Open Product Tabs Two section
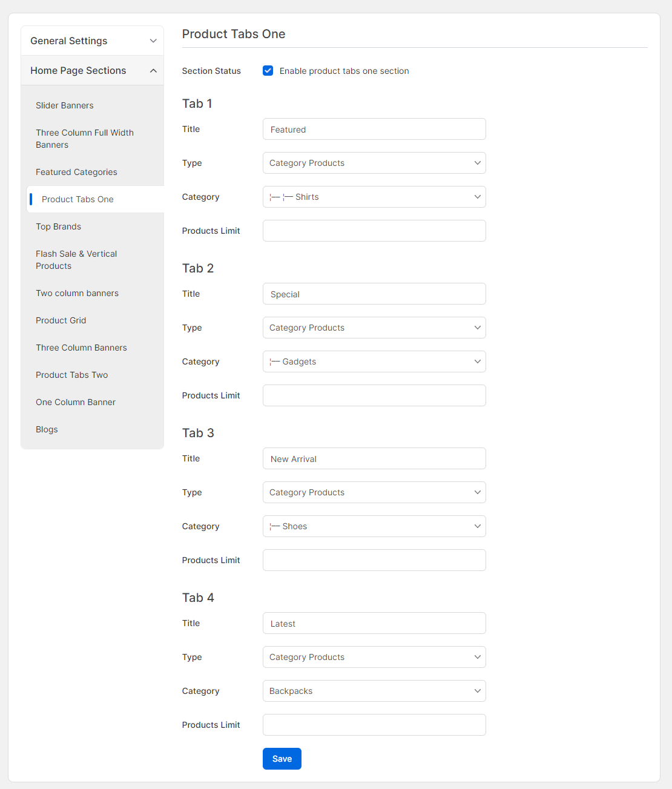This screenshot has width=672, height=789. point(71,375)
